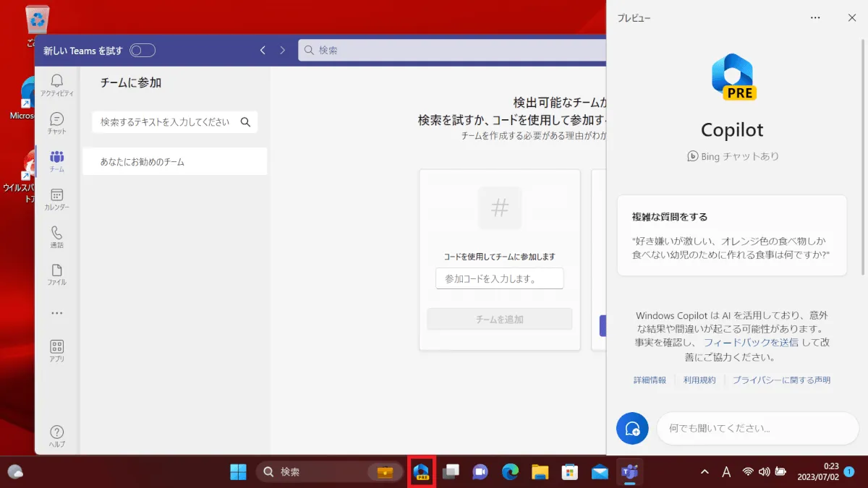Image resolution: width=868 pixels, height=488 pixels.
Task: Click the team join code input field
Action: coord(499,278)
